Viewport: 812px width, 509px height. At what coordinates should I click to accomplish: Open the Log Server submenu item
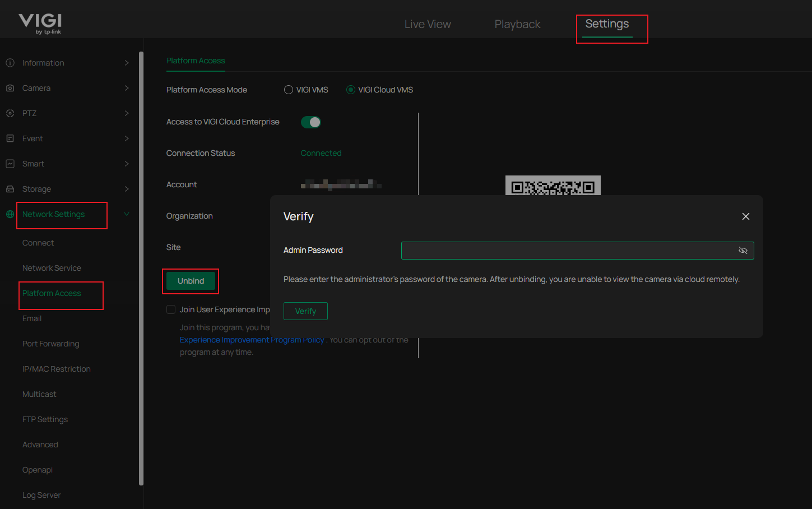[x=41, y=495]
